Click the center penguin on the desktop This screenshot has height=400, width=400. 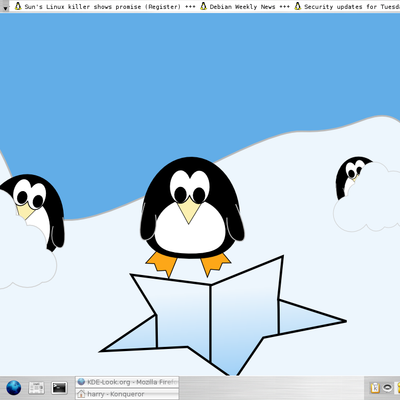tap(192, 217)
